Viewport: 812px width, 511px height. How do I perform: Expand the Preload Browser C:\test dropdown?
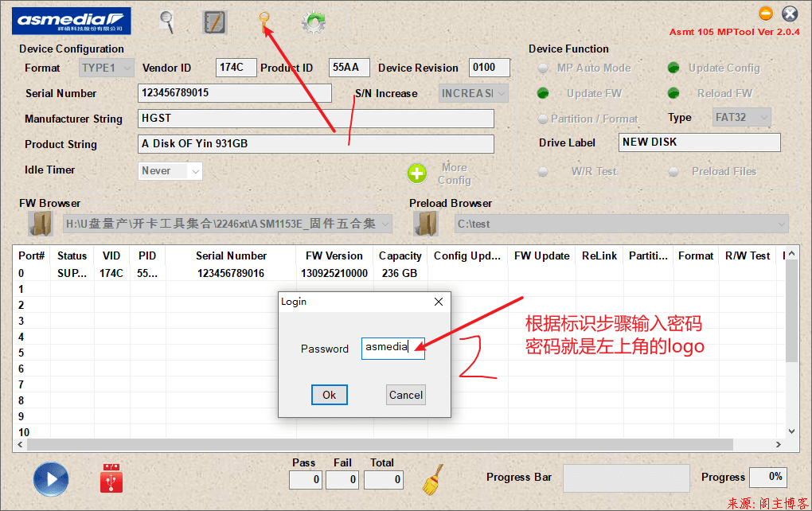(782, 224)
